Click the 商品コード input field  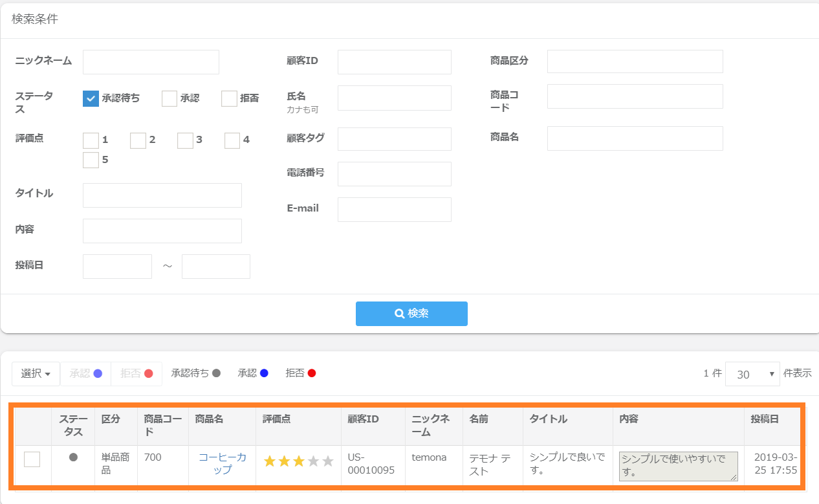(x=635, y=96)
